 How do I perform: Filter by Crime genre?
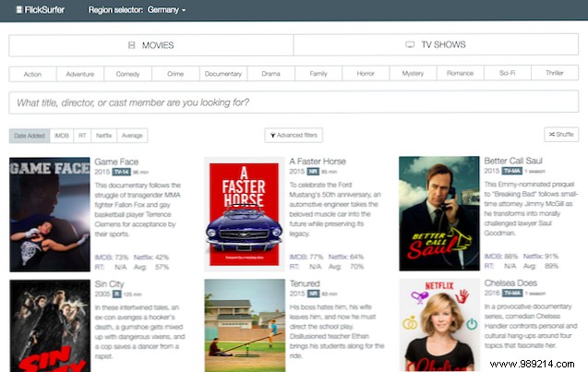click(175, 74)
